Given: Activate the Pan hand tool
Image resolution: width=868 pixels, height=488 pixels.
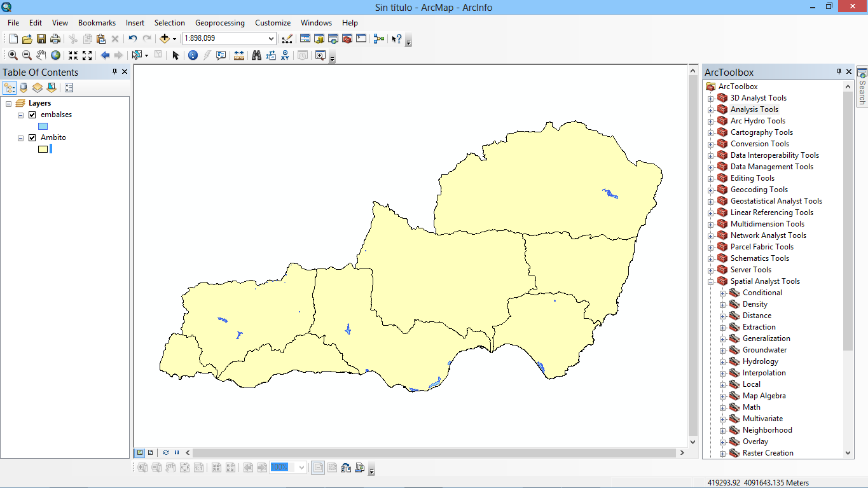Looking at the screenshot, I should coord(41,55).
